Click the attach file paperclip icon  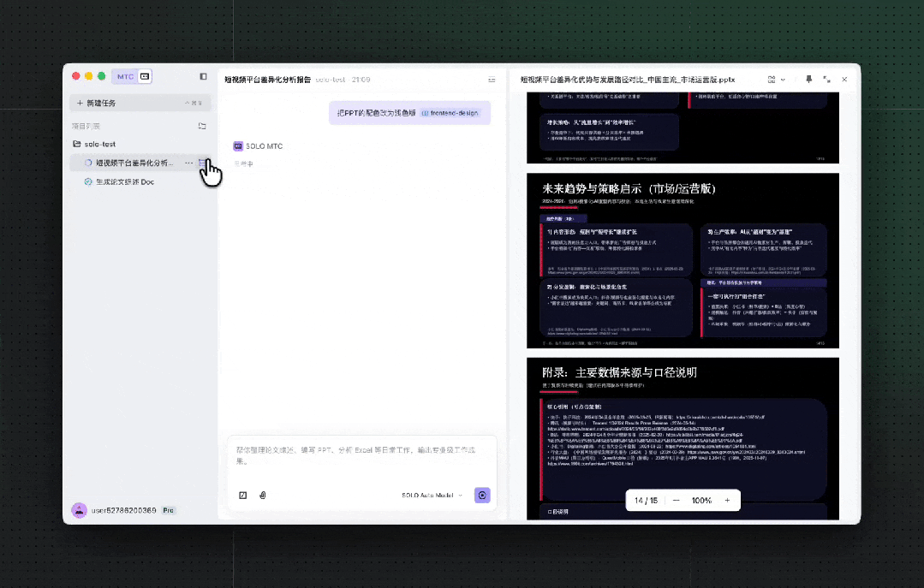point(263,495)
